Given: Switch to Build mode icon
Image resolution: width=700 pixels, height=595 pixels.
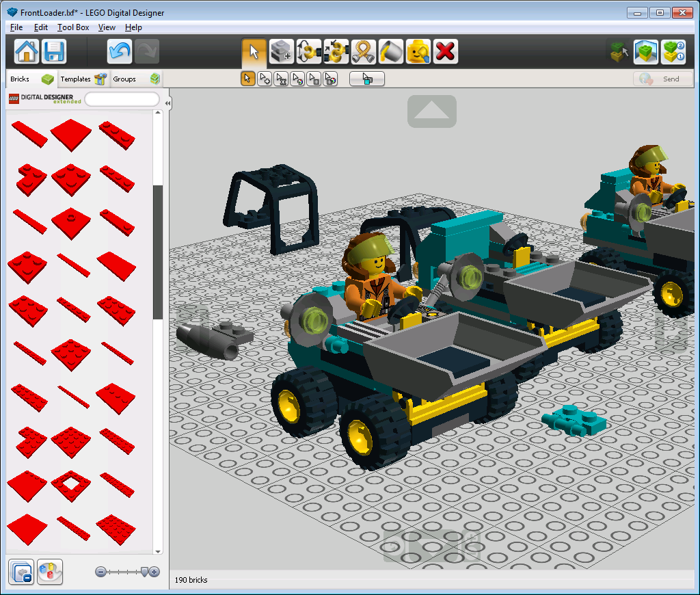Looking at the screenshot, I should tap(618, 51).
